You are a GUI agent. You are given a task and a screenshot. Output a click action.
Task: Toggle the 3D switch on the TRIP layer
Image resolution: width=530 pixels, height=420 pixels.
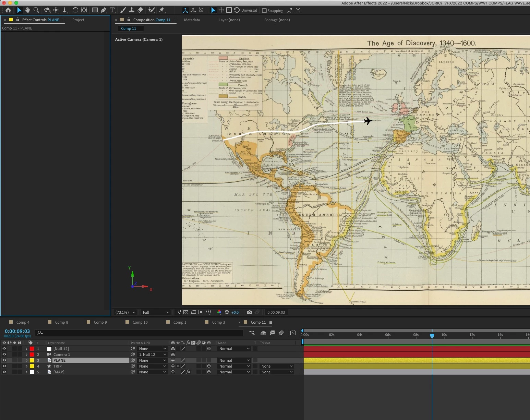click(209, 366)
